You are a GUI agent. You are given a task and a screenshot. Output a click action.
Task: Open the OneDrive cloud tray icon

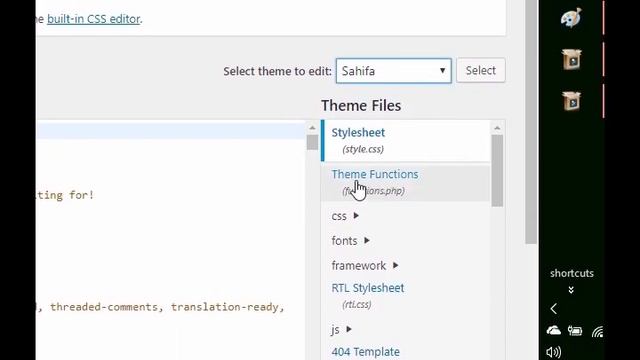tap(553, 331)
